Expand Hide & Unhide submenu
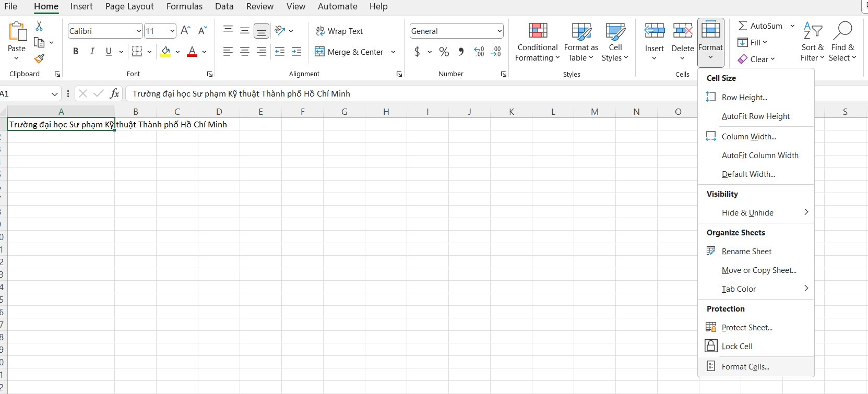This screenshot has height=394, width=868. 756,212
